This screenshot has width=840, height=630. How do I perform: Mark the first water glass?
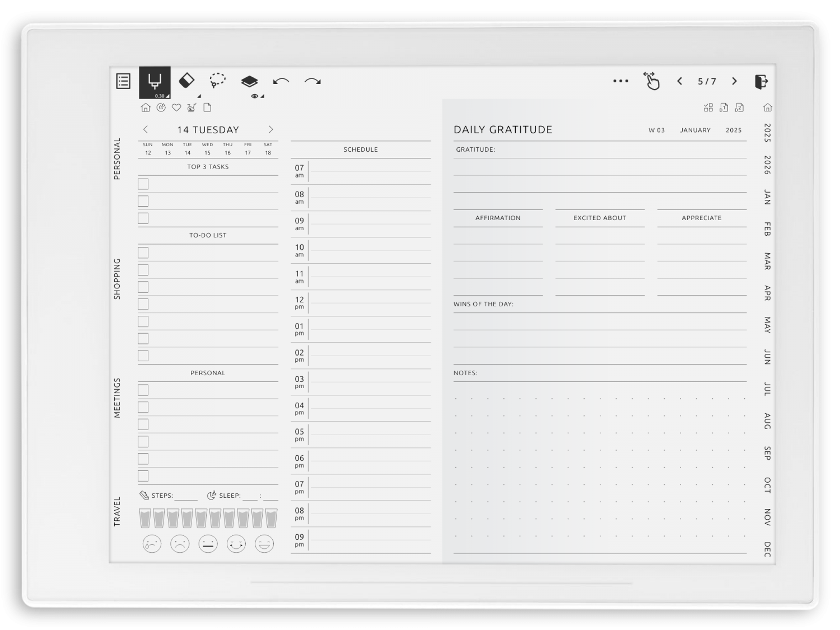pos(145,518)
